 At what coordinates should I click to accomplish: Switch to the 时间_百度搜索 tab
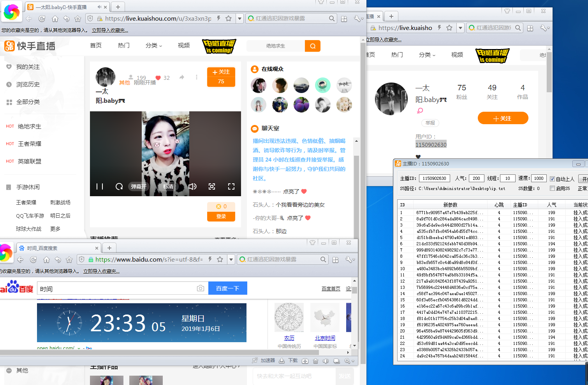pos(58,248)
